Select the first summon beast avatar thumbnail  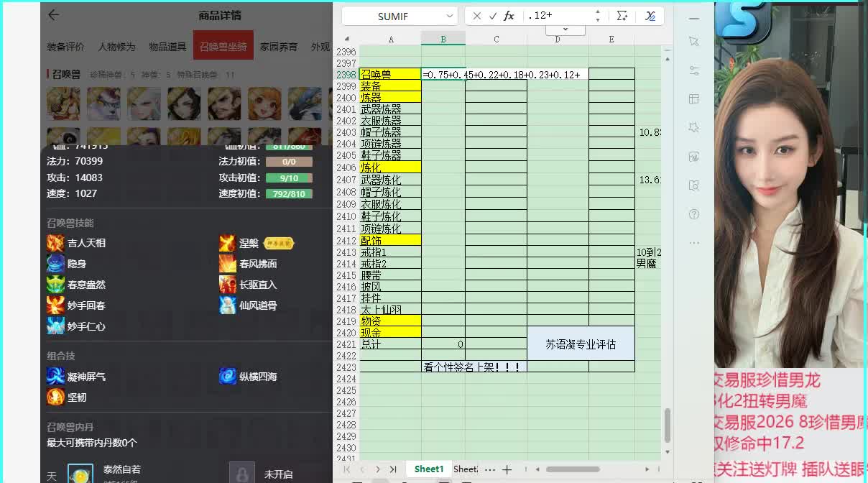[63, 103]
